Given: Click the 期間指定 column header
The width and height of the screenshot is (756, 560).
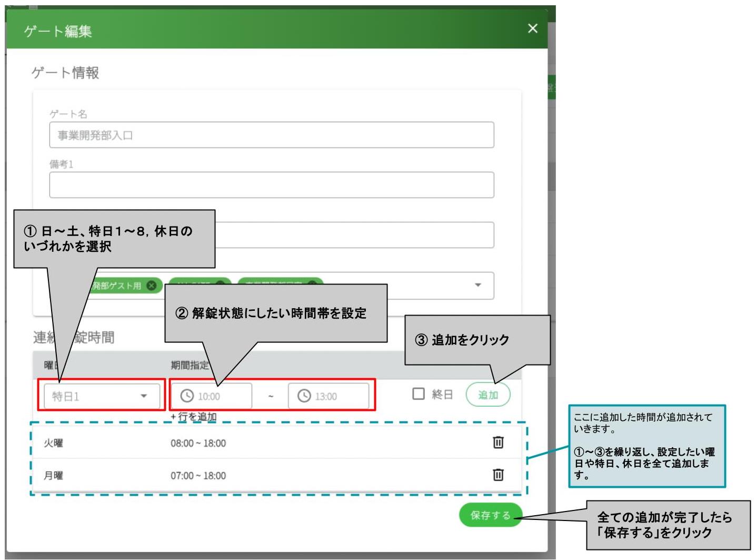Looking at the screenshot, I should pos(190,365).
